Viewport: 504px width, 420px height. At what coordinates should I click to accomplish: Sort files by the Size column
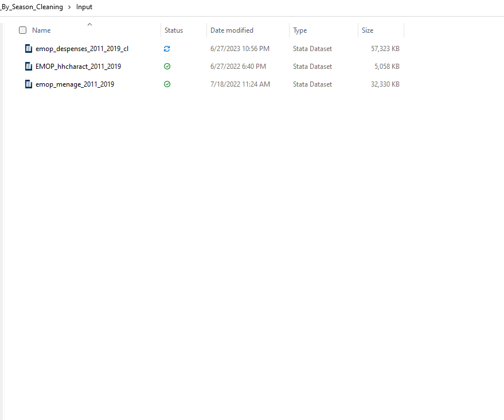[x=368, y=30]
